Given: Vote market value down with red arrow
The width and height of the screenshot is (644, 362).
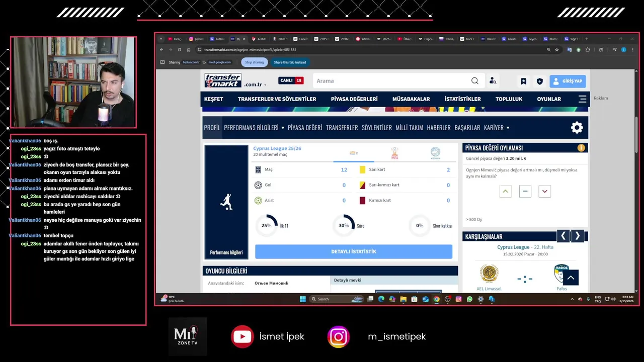Looking at the screenshot, I should pyautogui.click(x=544, y=191).
